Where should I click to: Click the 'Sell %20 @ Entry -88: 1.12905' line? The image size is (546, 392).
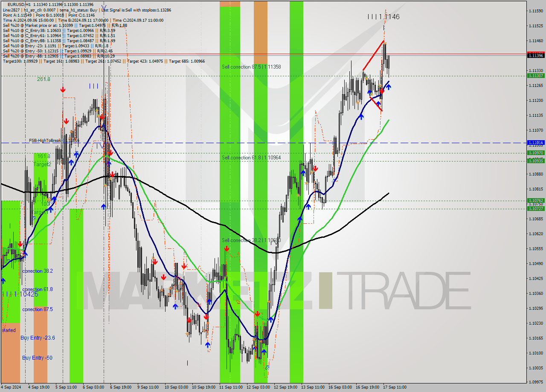pos(59,56)
